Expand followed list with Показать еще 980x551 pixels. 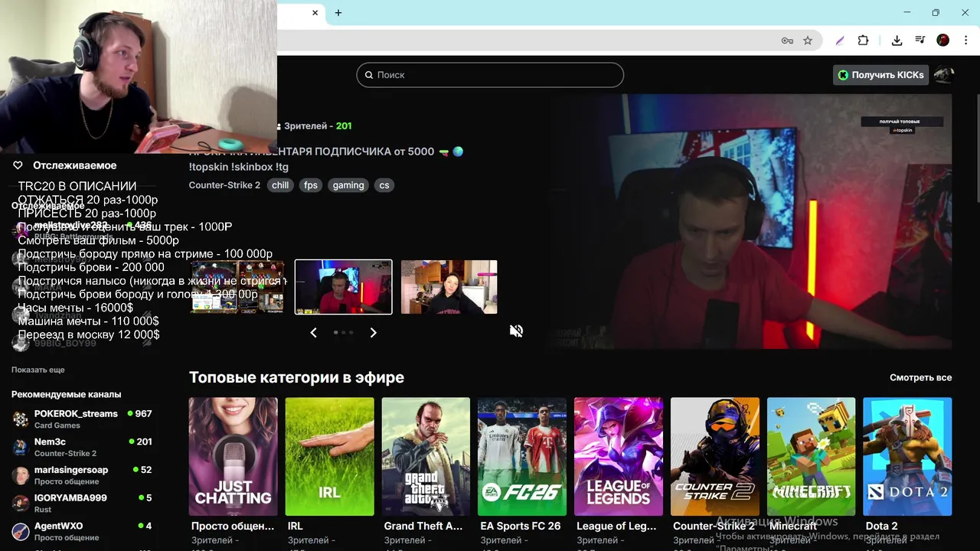(x=38, y=370)
